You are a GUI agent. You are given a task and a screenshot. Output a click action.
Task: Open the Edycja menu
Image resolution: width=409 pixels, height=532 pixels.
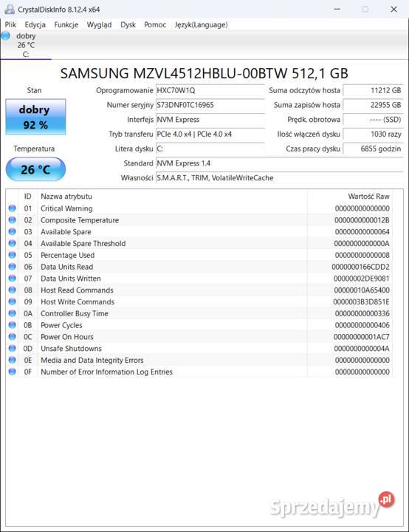point(35,25)
